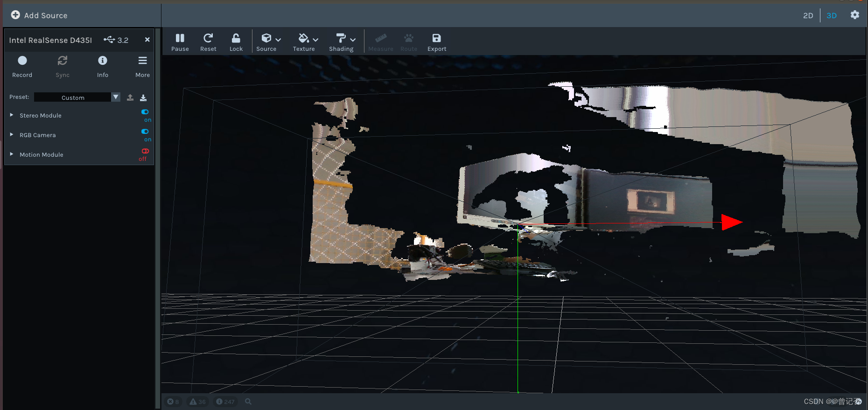Show device Info
Image resolution: width=868 pixels, height=410 pixels.
click(x=103, y=66)
